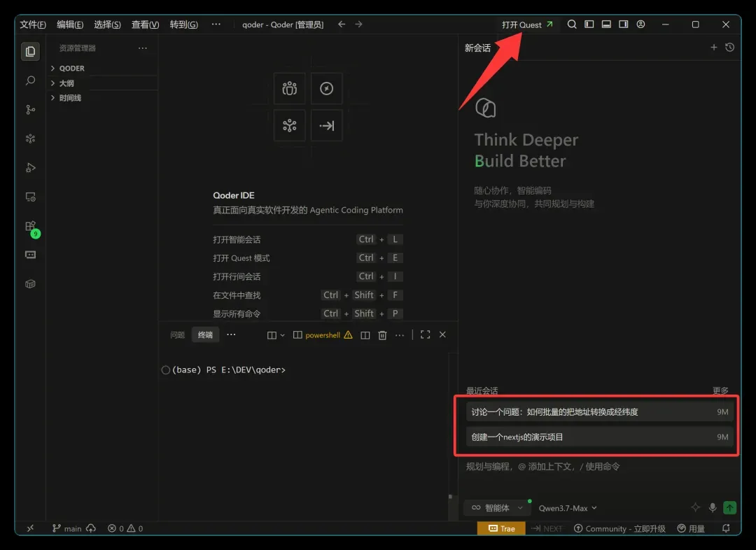Toggle the bottom panel layout icon
This screenshot has width=756, height=550.
coord(606,24)
